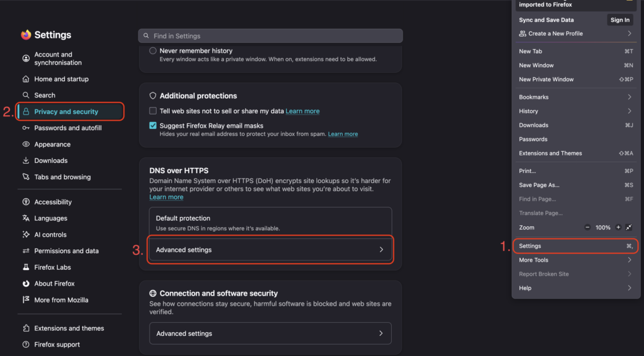The height and width of the screenshot is (356, 644).
Task: Click the Find in Page… menu entry
Action: click(x=575, y=199)
